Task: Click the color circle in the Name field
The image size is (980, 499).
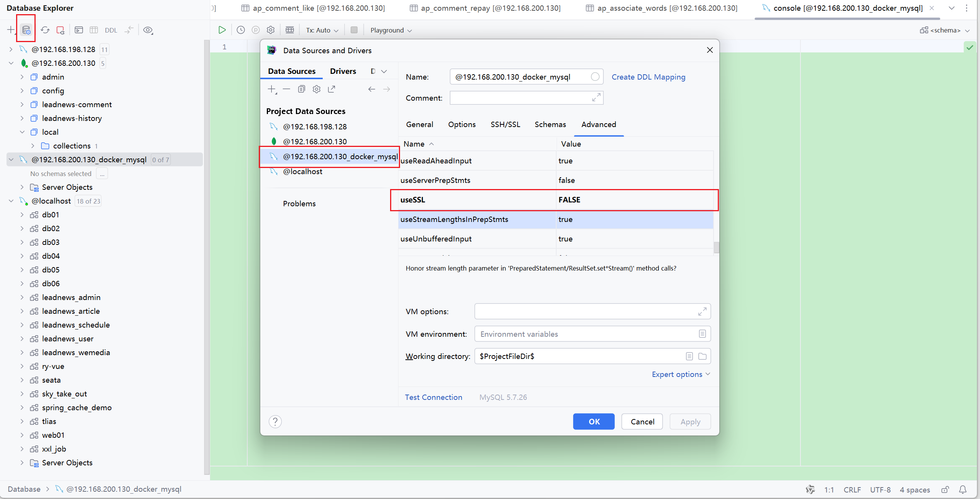Action: coord(595,77)
